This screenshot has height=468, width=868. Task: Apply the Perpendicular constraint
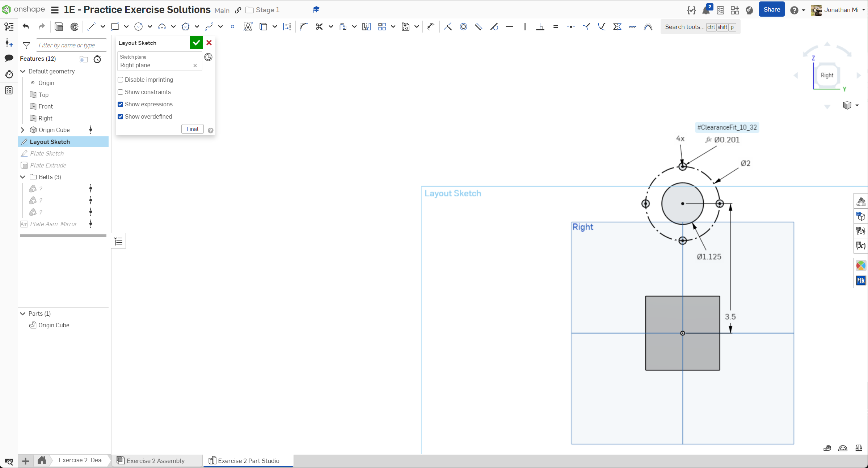pyautogui.click(x=540, y=27)
